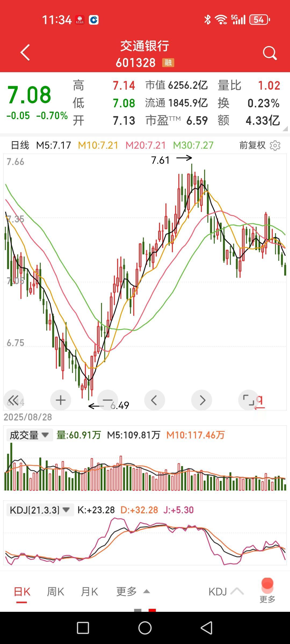Tap the 融 margin trading badge
This screenshot has height=644, width=290.
coord(168,63)
